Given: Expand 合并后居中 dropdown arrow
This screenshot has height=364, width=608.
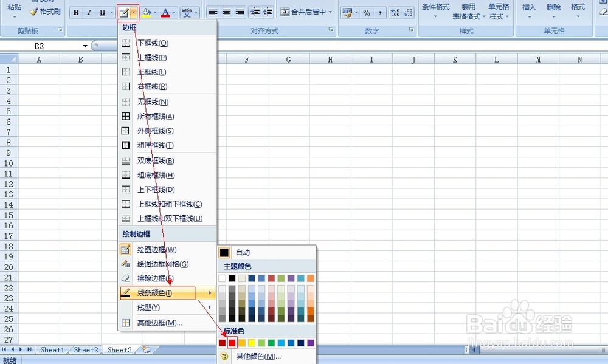Looking at the screenshot, I should click(330, 12).
